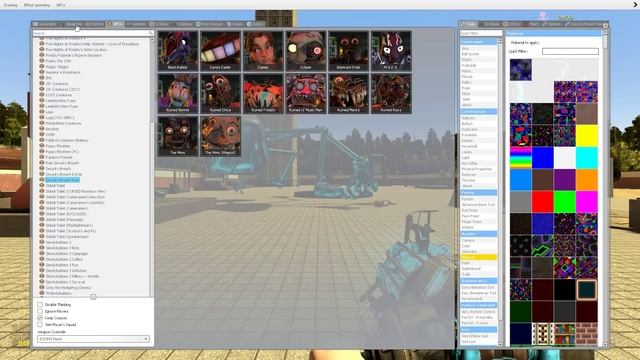The image size is (640, 360).
Task: Open the Weapon Override dropdown
Action: click(x=93, y=339)
